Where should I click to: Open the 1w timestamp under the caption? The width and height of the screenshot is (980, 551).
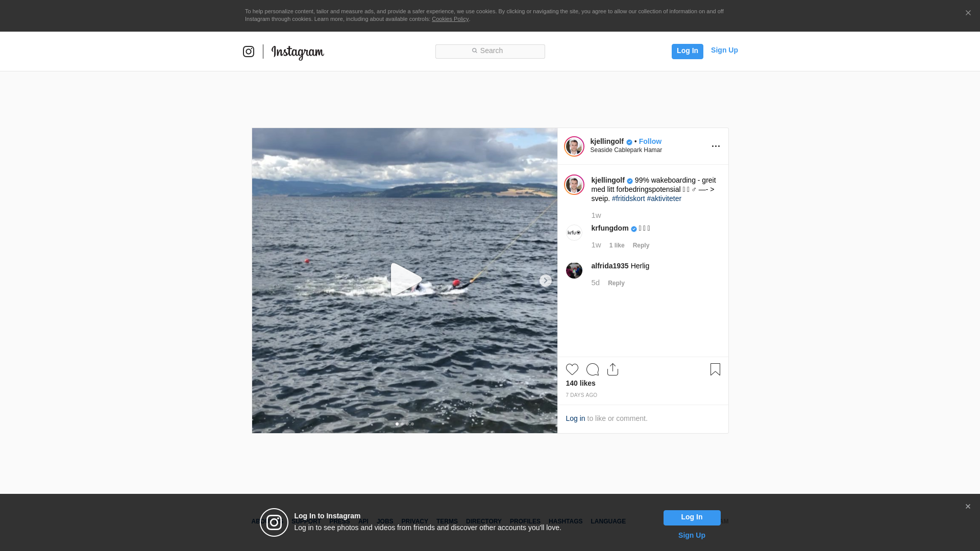pyautogui.click(x=596, y=215)
